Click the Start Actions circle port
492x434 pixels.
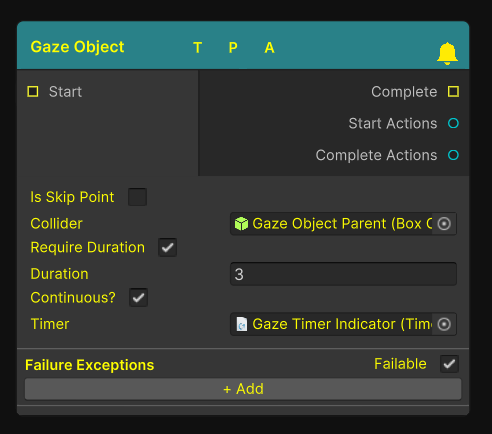[453, 123]
